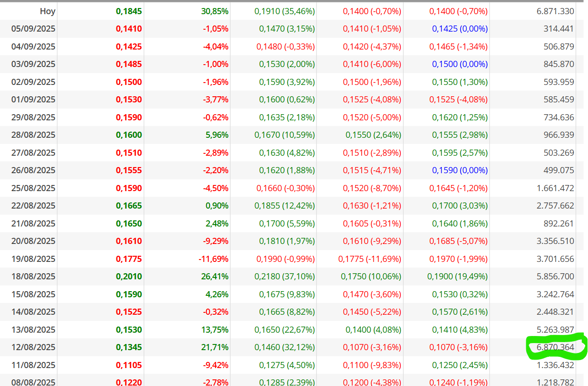Click volume 6.871.330 in Hoy row
Screen dimensions: 588x386
click(x=555, y=11)
